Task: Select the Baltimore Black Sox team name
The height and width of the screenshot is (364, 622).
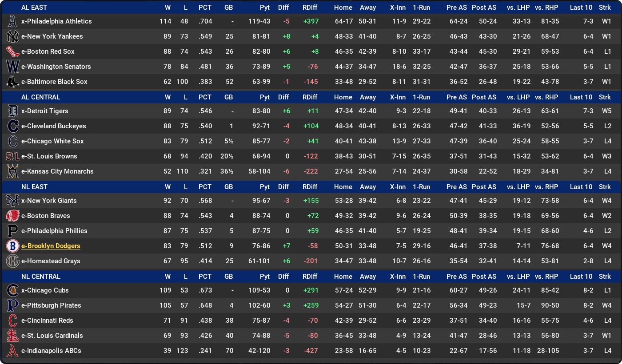Action: coord(54,82)
